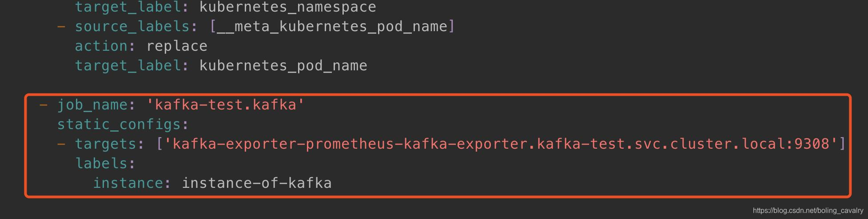Click the kubernetes_namespace value text
The image size is (868, 219).
tap(287, 7)
